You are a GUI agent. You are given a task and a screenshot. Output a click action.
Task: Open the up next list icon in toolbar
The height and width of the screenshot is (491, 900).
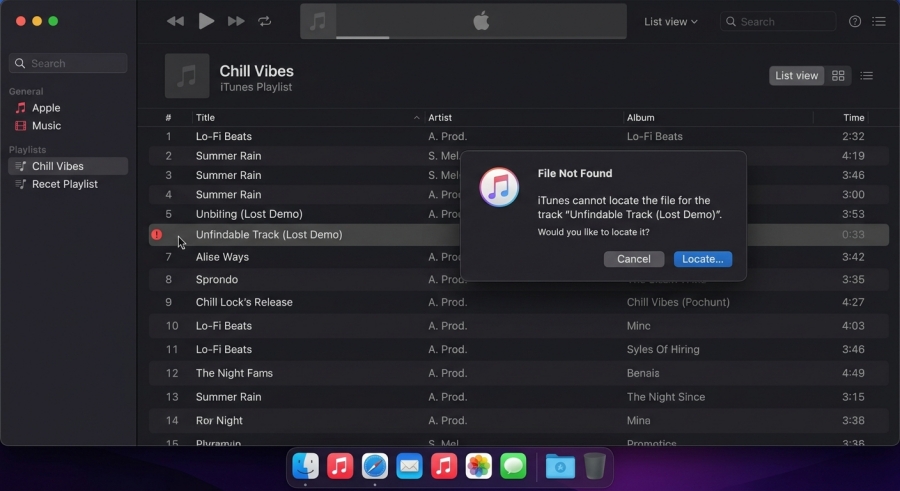click(879, 21)
